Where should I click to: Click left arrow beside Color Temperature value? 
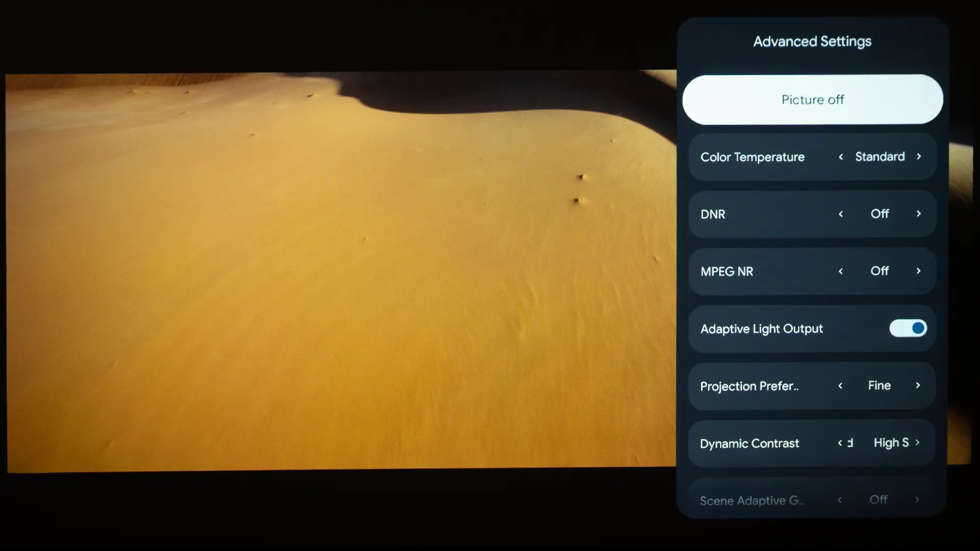841,157
